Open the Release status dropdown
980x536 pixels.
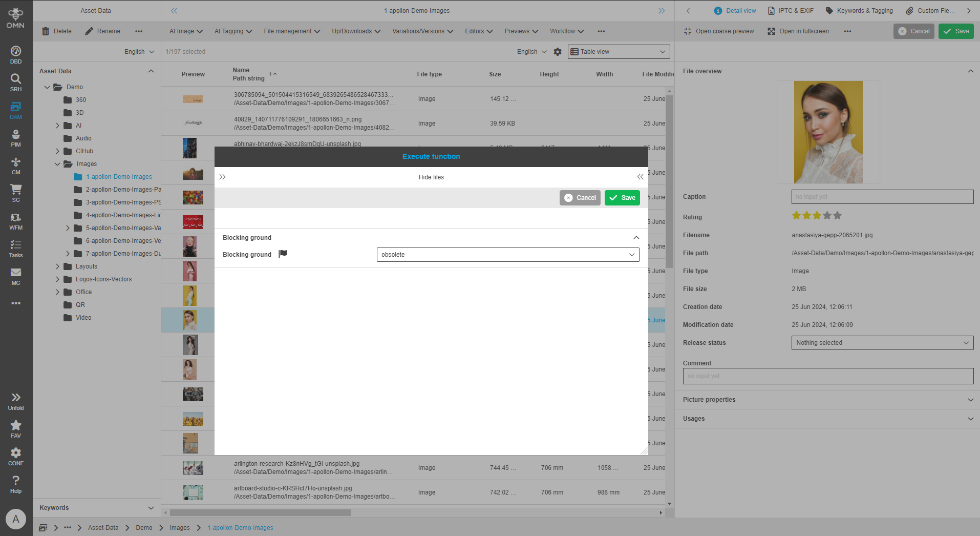pyautogui.click(x=882, y=343)
